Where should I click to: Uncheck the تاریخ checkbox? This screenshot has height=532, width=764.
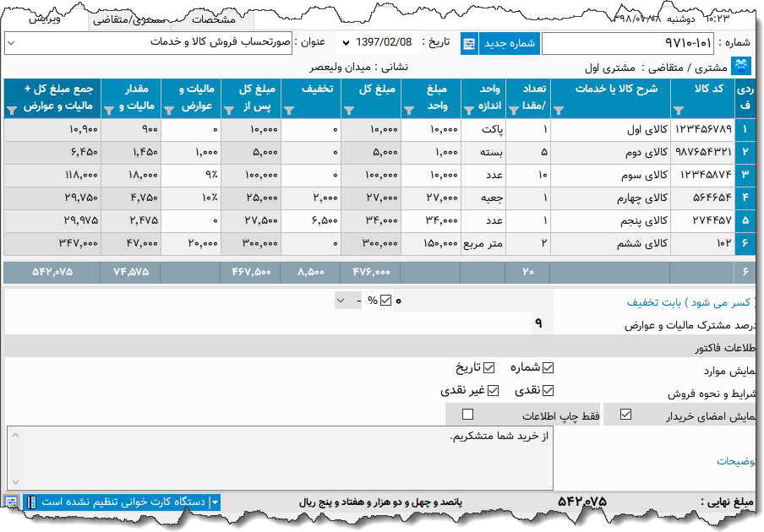[x=488, y=367]
